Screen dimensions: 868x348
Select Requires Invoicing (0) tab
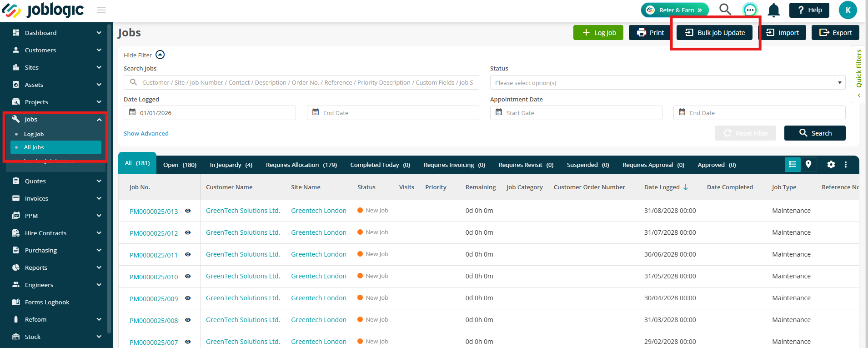[x=454, y=165]
